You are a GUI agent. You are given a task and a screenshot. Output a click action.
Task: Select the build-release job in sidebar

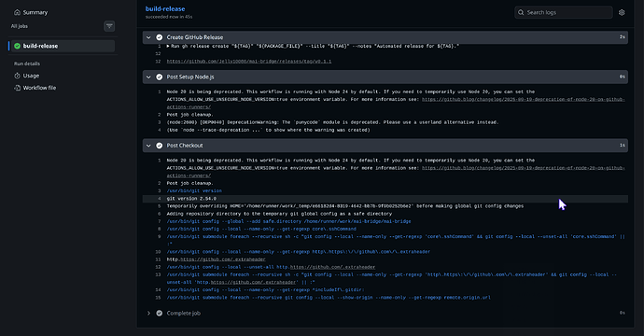[62, 46]
